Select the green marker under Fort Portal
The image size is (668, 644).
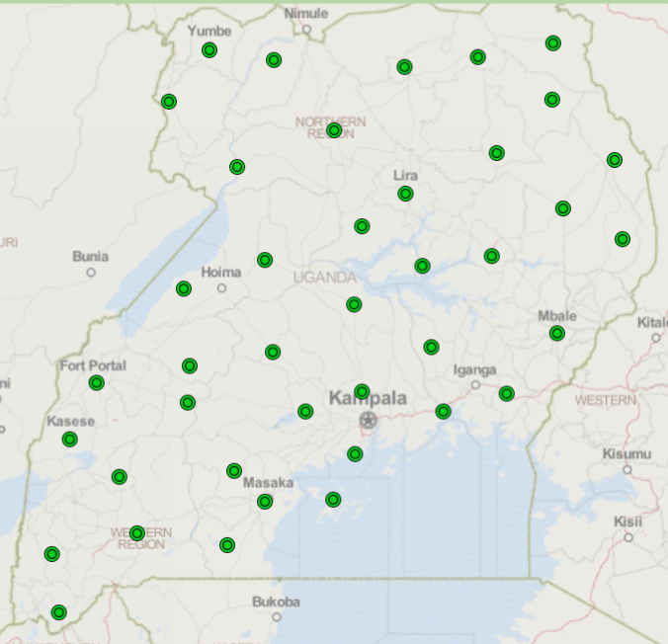(96, 383)
